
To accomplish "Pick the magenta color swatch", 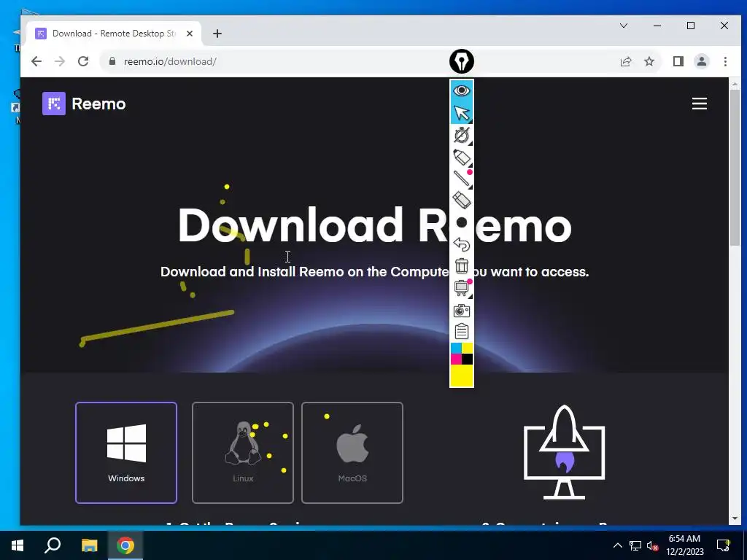I will 456,359.
